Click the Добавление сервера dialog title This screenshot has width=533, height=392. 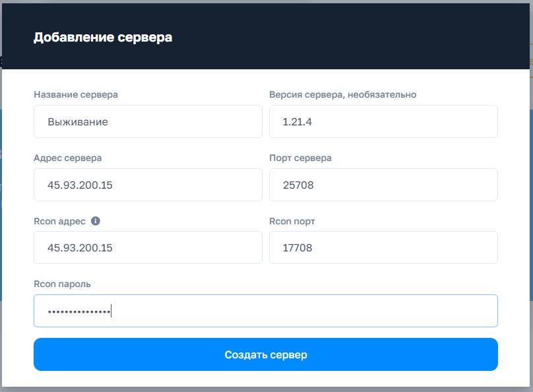pos(103,38)
